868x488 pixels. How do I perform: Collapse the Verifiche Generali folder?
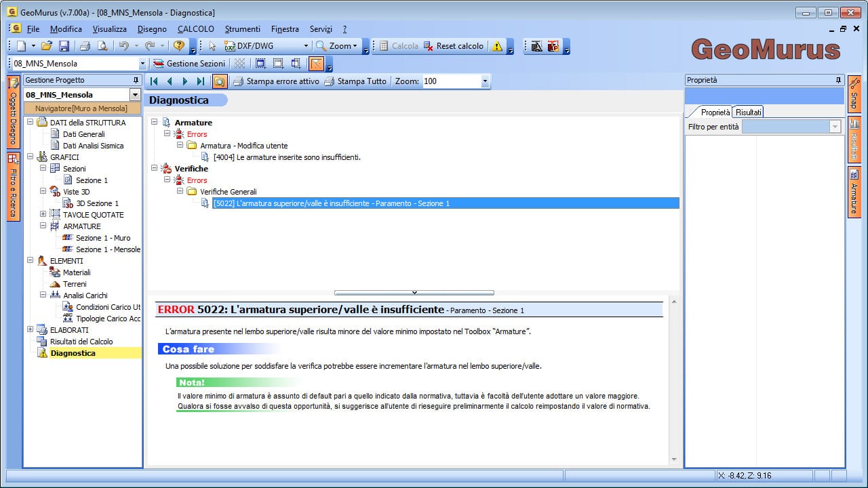pos(180,192)
